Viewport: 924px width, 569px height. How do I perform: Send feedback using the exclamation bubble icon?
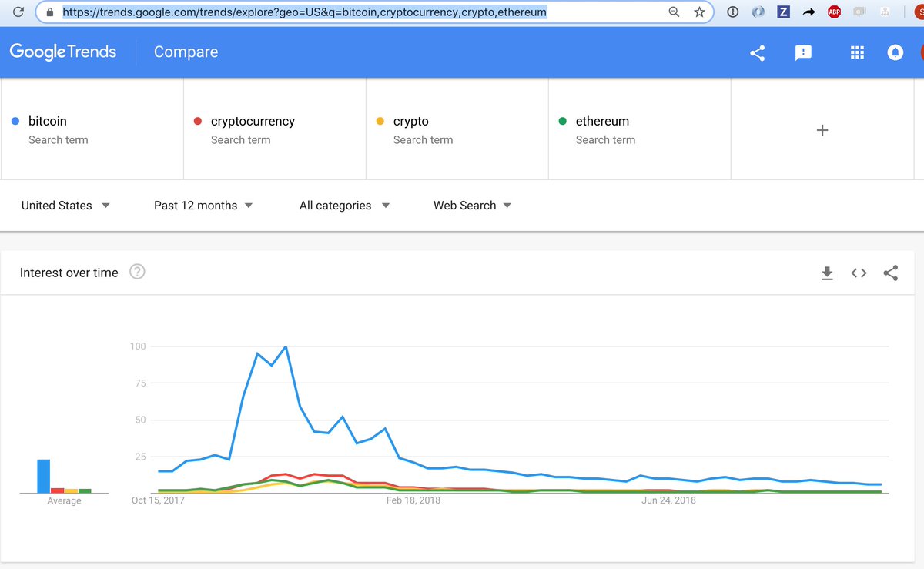(x=803, y=52)
